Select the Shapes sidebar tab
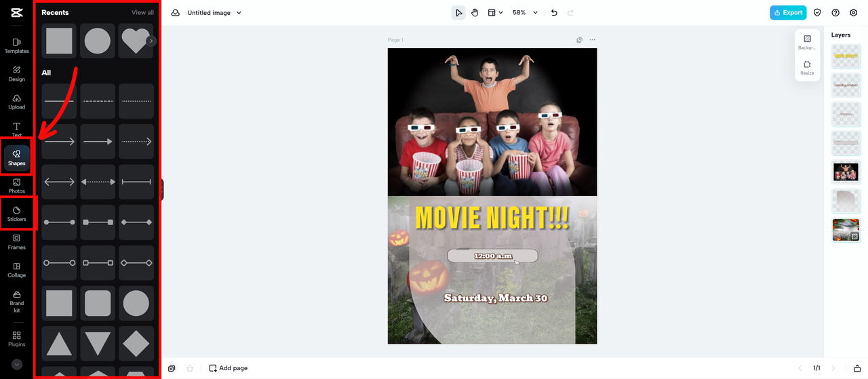This screenshot has height=379, width=868. pyautogui.click(x=16, y=158)
